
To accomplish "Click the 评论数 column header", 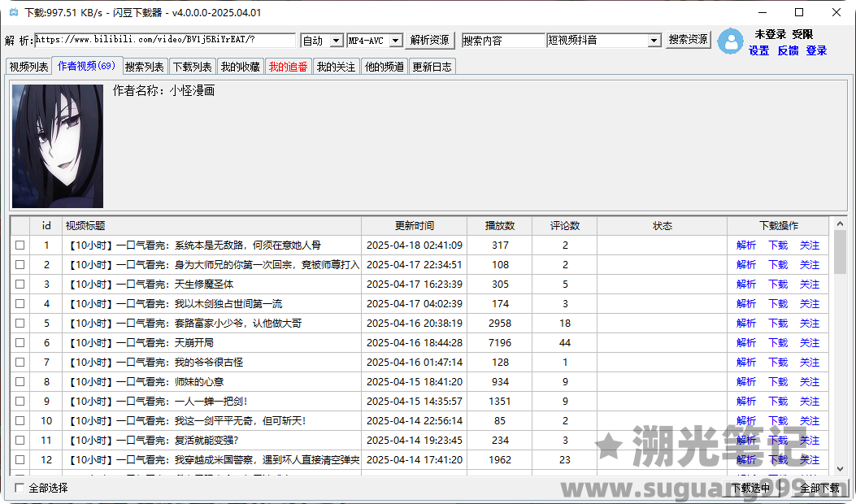I will click(x=564, y=225).
